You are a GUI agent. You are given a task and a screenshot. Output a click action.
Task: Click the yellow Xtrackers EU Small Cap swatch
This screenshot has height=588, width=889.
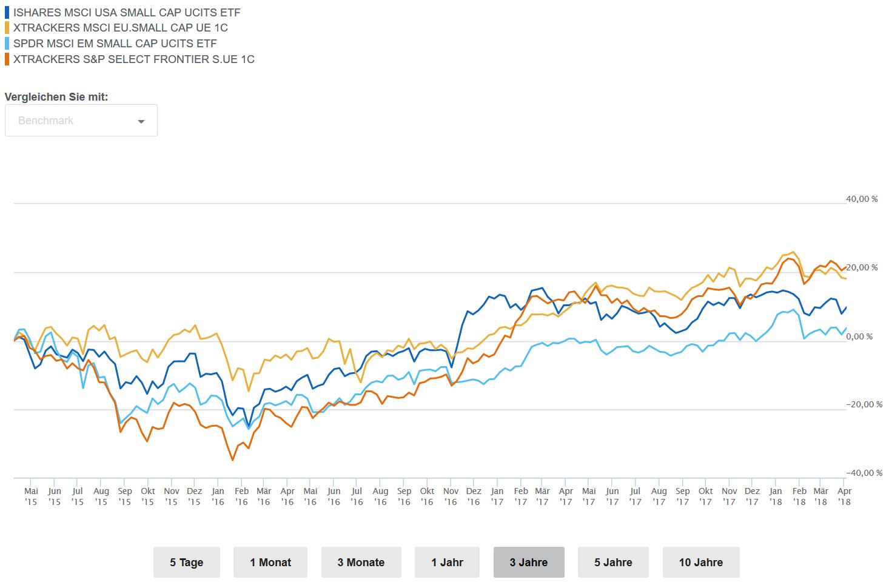coord(7,28)
